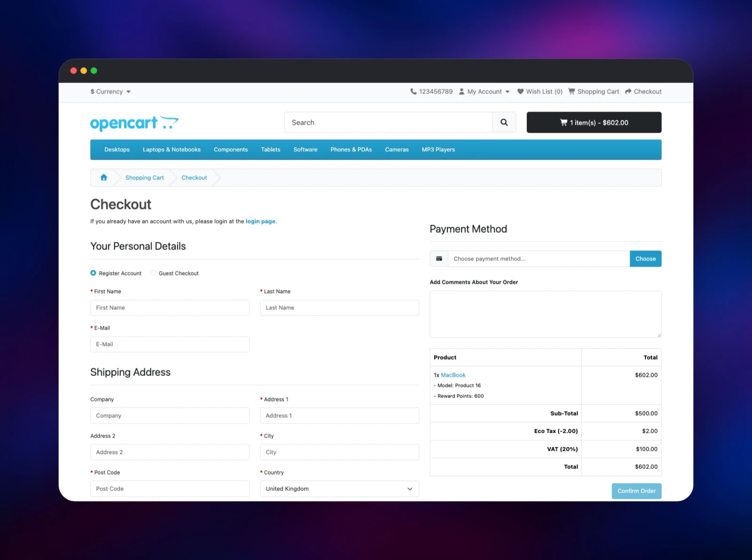The width and height of the screenshot is (752, 560).
Task: Open the Desktops menu
Action: pyautogui.click(x=117, y=150)
